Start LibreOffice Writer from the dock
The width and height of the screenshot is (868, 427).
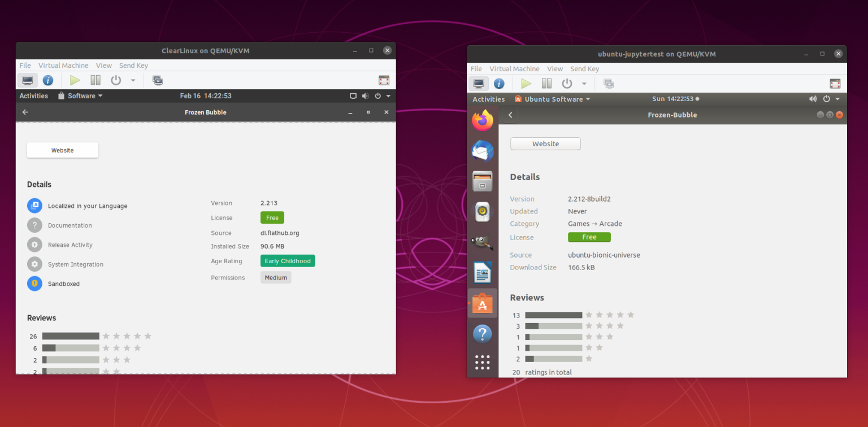click(483, 272)
